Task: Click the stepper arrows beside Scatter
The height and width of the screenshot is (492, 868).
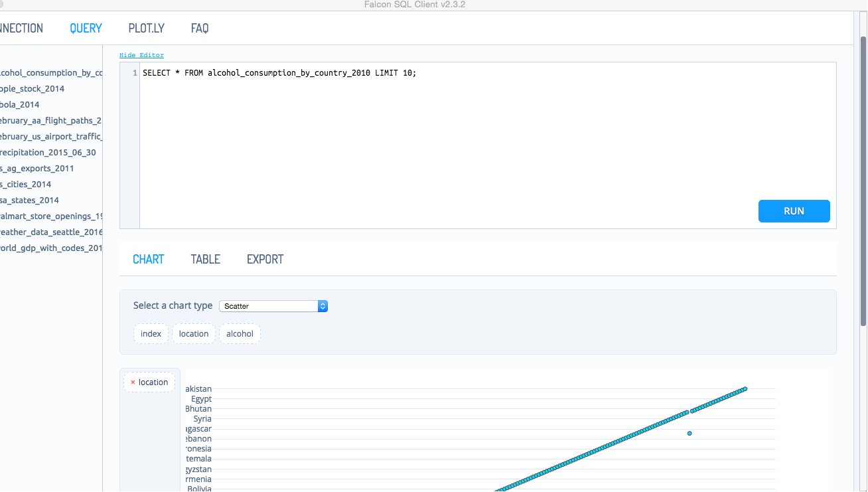Action: click(x=323, y=306)
